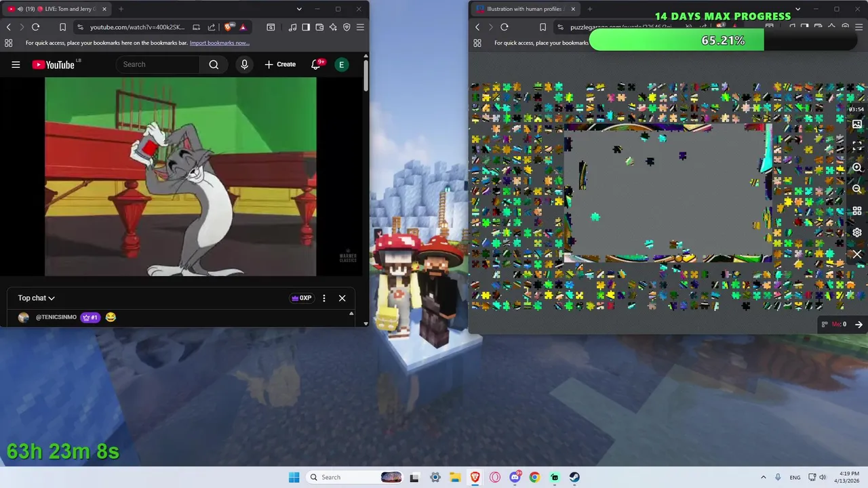The width and height of the screenshot is (868, 488).
Task: Open Brave Playlist music note icon
Action: coord(292,27)
